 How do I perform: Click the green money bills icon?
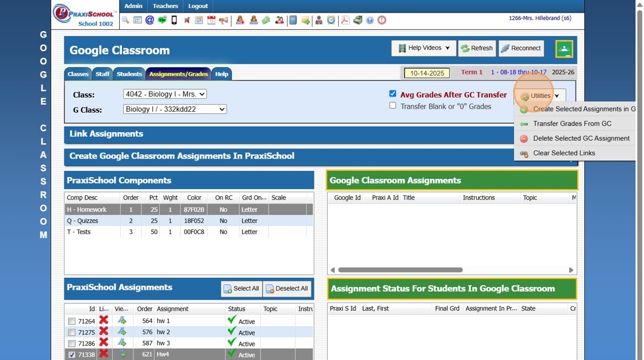(266, 20)
